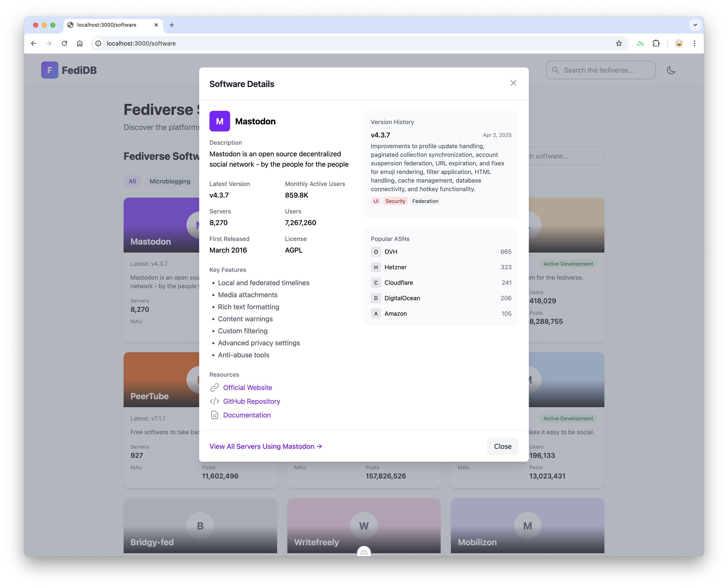Open the browser profile avatar
Screen dimensions: 728x588
click(679, 43)
